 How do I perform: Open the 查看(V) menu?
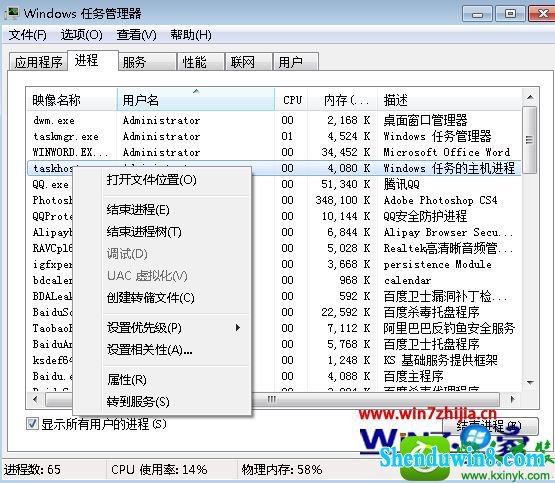click(136, 35)
